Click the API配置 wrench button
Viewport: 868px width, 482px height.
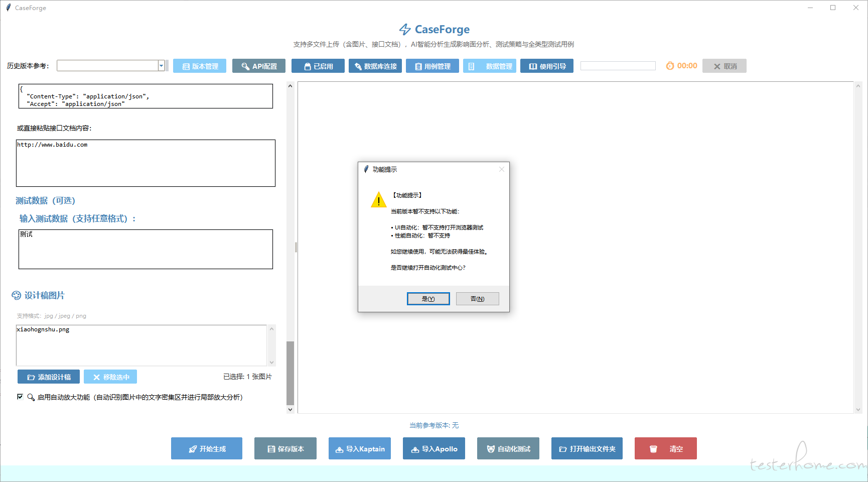tap(258, 66)
